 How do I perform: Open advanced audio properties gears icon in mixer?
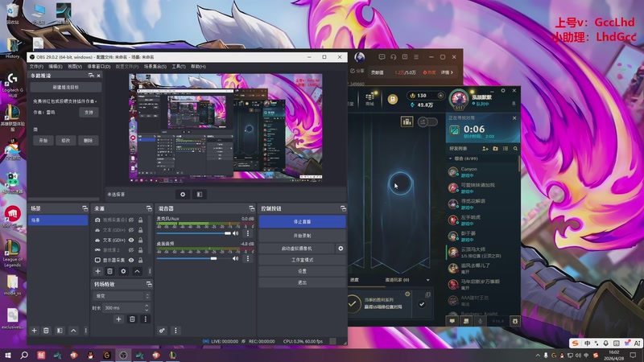pyautogui.click(x=162, y=331)
